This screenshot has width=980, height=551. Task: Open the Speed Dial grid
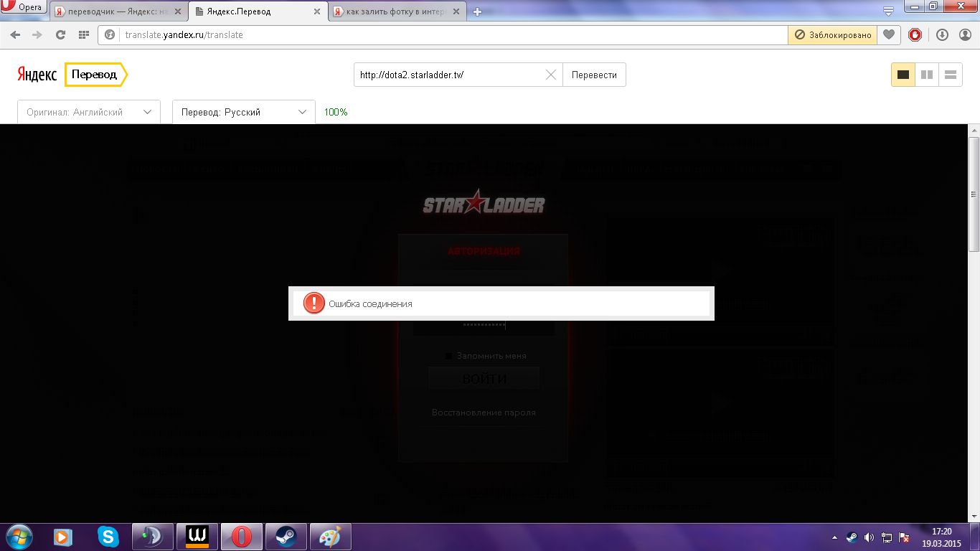pos(83,34)
